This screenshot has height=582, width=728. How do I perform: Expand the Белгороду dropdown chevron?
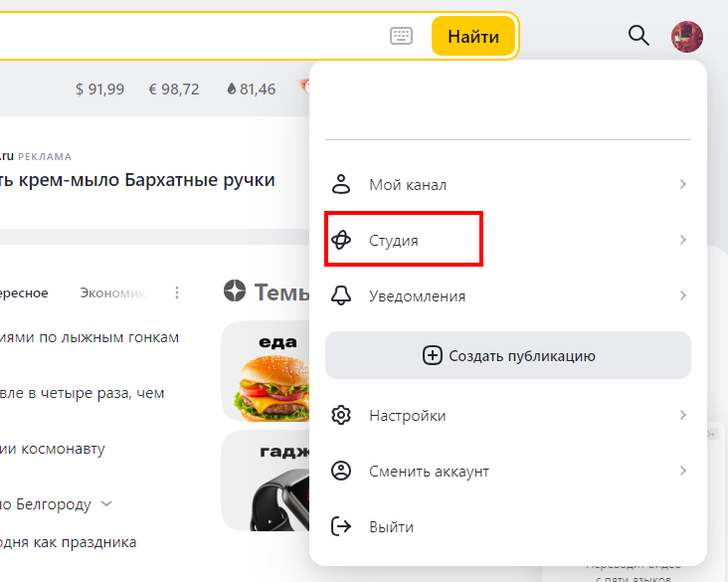pos(106,504)
